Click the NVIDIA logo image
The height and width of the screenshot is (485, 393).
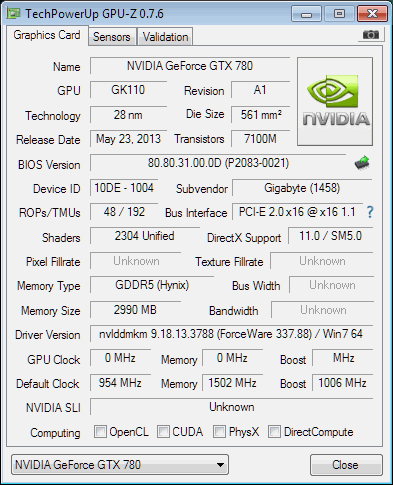click(x=335, y=102)
